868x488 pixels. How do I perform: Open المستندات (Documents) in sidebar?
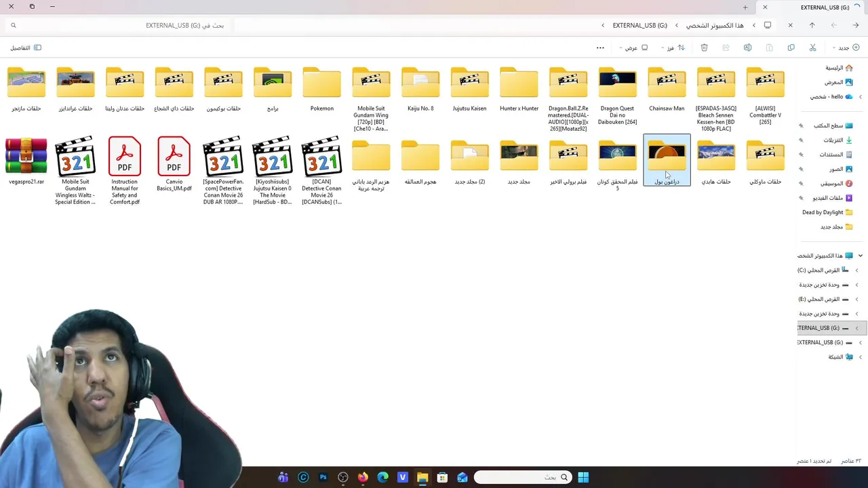(835, 155)
